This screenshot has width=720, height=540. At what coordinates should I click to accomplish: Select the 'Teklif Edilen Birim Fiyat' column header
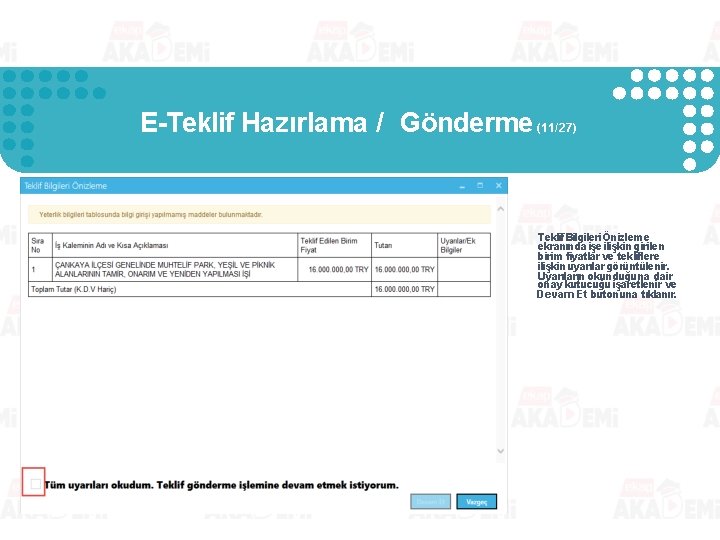click(x=334, y=245)
